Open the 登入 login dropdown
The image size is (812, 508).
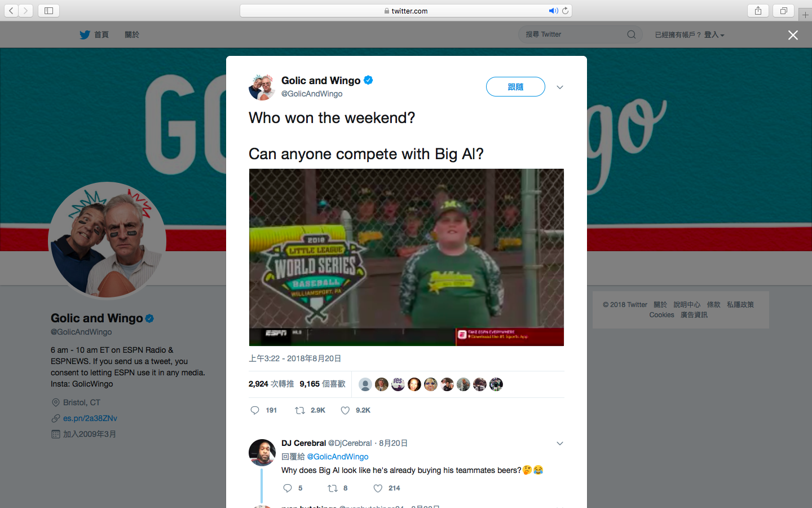coord(714,34)
